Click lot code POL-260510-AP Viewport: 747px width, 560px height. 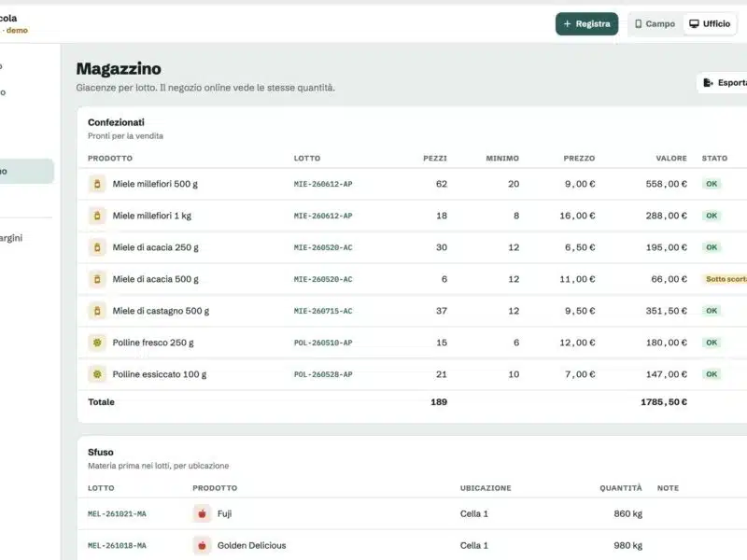pyautogui.click(x=323, y=343)
